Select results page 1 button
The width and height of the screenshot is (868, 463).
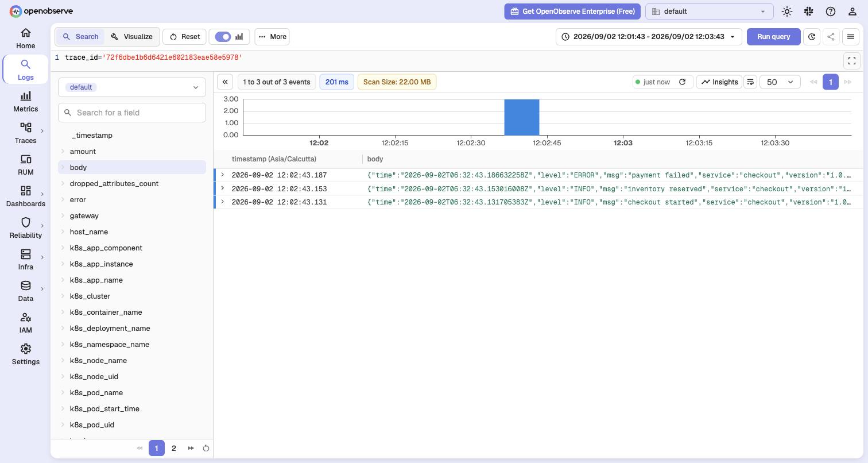[x=830, y=82]
